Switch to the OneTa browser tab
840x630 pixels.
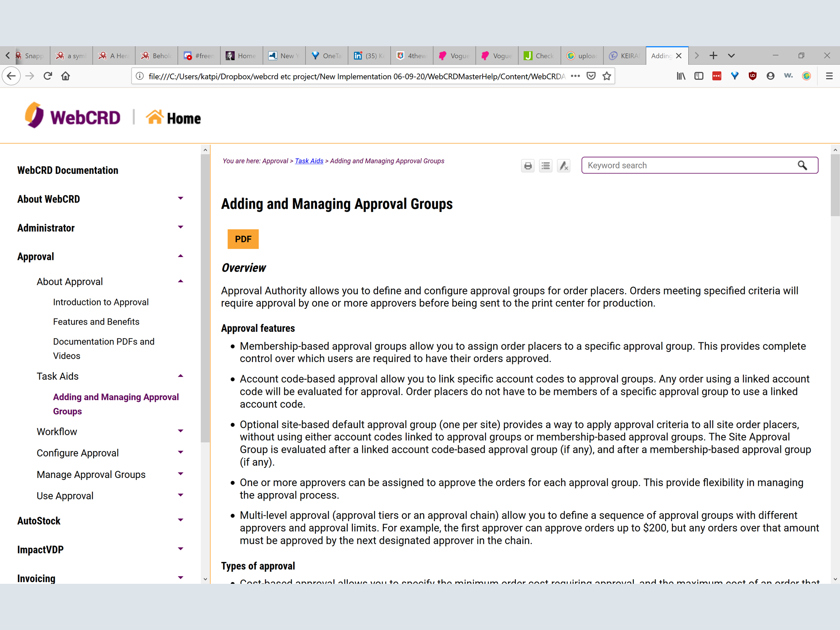[327, 55]
